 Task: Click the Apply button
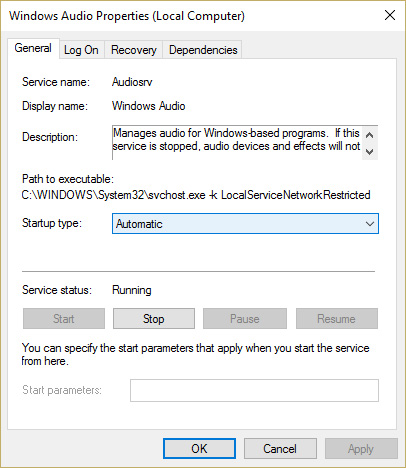361,449
